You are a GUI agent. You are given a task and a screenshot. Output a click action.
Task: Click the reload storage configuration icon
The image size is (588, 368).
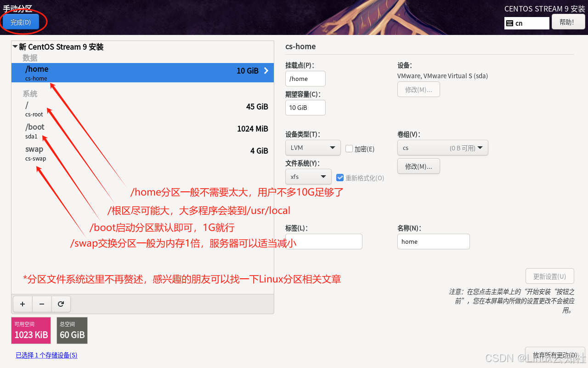(x=61, y=304)
